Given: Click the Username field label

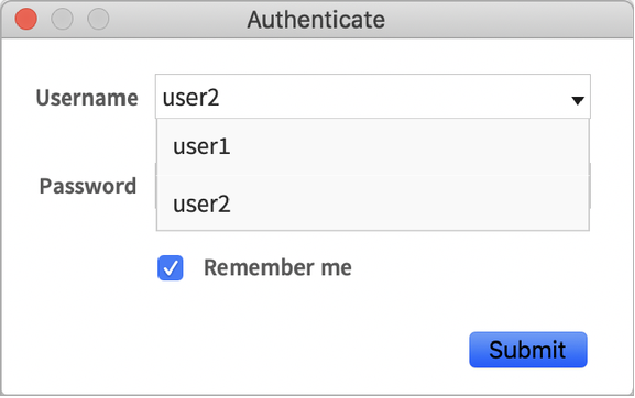Looking at the screenshot, I should point(87,98).
